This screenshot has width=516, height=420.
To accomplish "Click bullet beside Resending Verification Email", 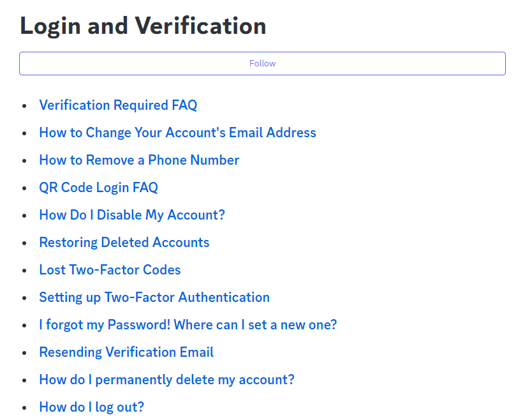I will click(24, 353).
